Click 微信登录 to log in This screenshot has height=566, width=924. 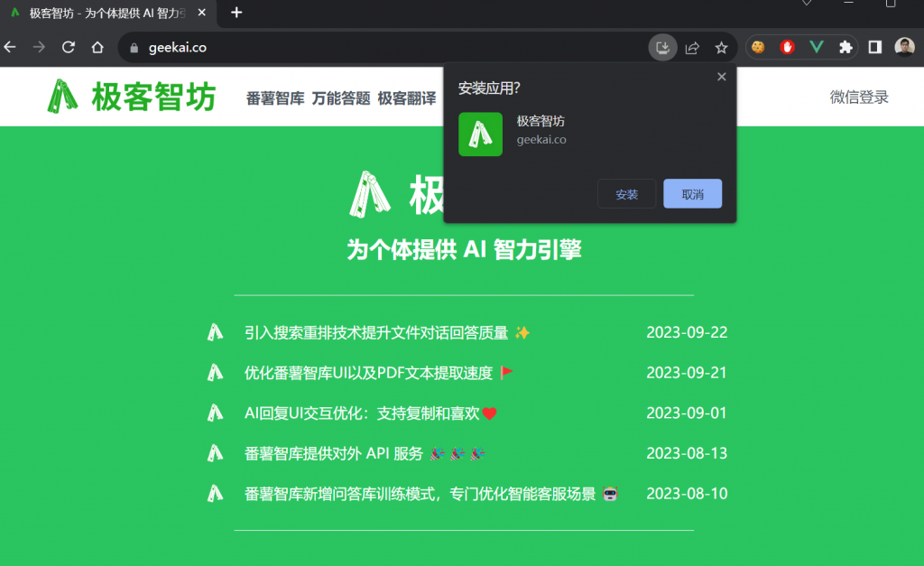pos(859,97)
